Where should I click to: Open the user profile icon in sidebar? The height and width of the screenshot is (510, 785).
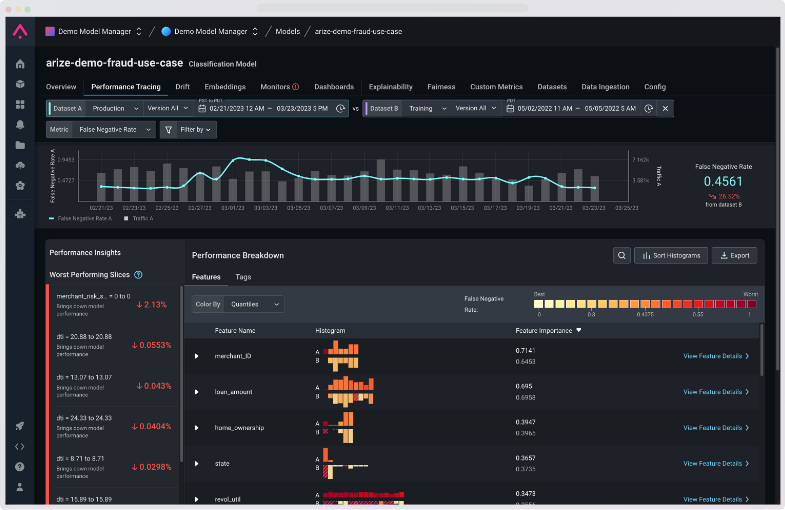click(20, 487)
